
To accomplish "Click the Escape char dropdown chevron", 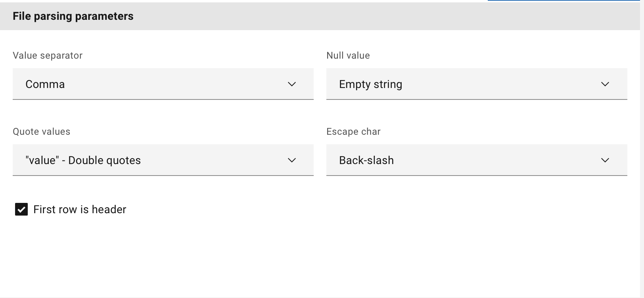I will point(605,160).
